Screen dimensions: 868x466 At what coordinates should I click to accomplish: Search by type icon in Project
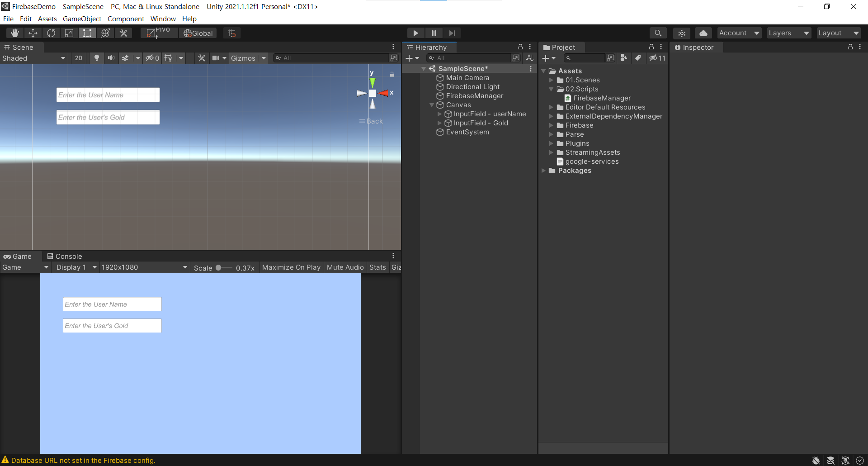[x=623, y=58]
